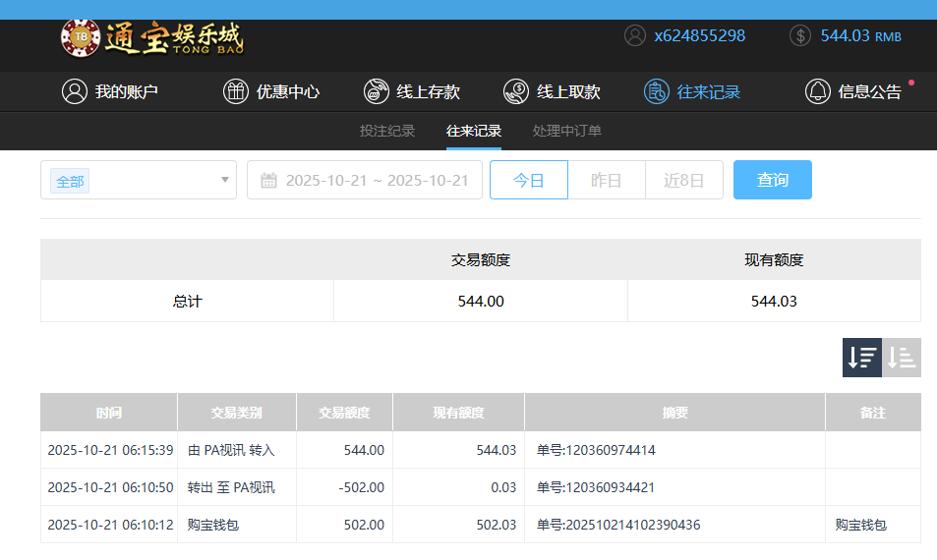Screen dimensions: 937x560
Task: Select the 近8日 range button
Action: click(x=683, y=180)
